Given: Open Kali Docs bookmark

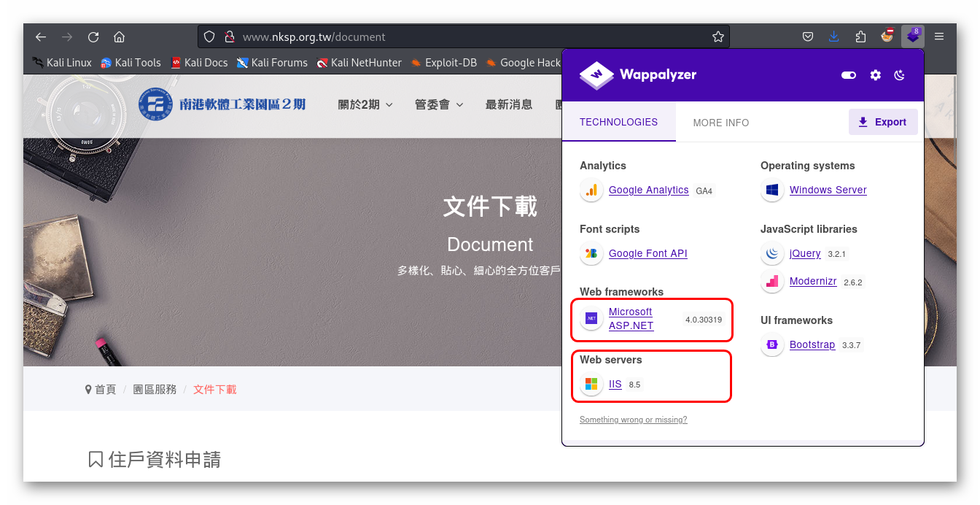Looking at the screenshot, I should (x=199, y=63).
